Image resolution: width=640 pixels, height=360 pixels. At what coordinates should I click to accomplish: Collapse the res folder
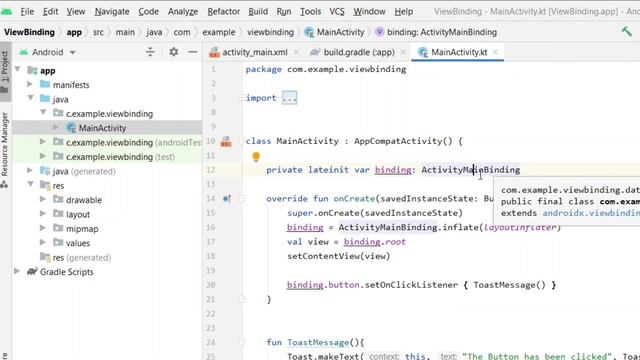click(31, 184)
